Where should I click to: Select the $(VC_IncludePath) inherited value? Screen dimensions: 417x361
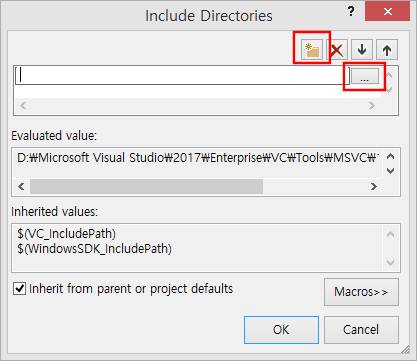(66, 233)
